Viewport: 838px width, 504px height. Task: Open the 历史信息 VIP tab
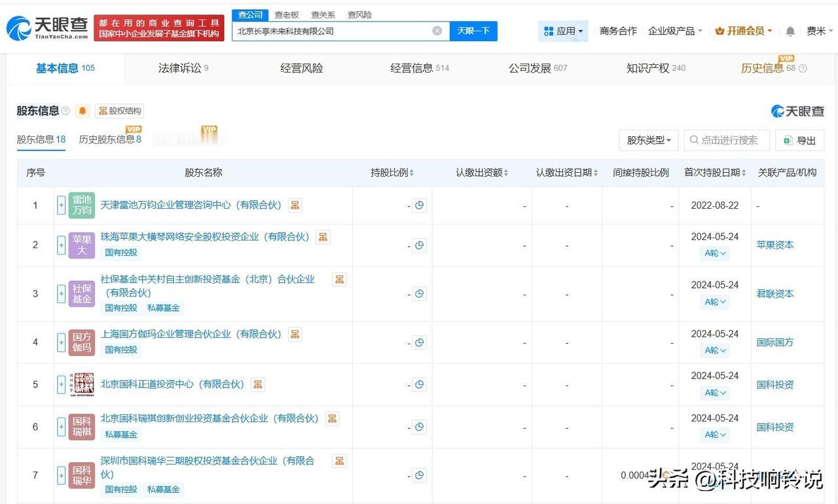(774, 68)
